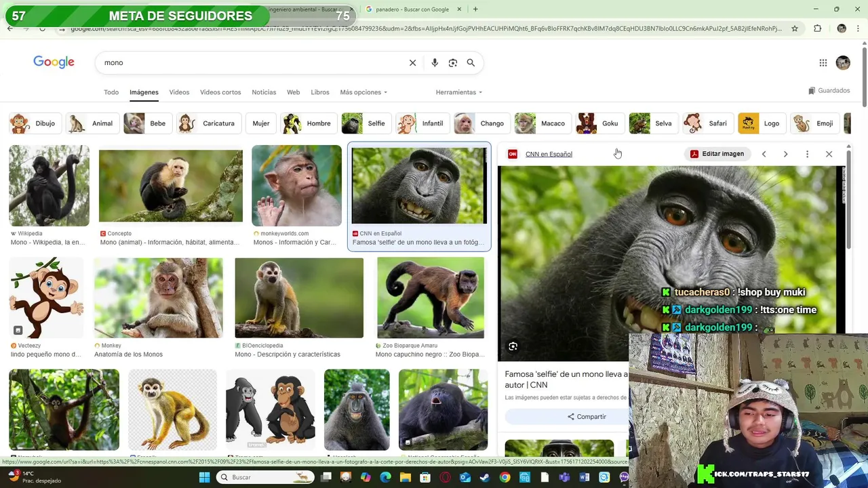The height and width of the screenshot is (488, 868).
Task: Filter images by Caricatura chip
Action: click(x=208, y=123)
